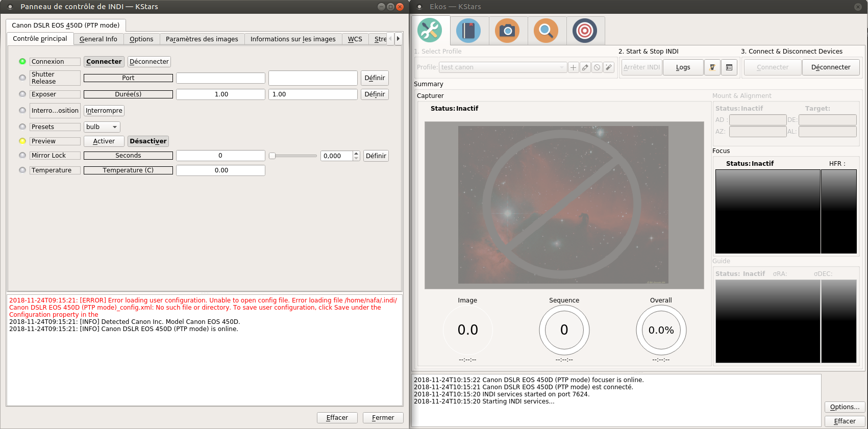Click the Overall progress circle
This screenshot has height=429, width=868.
661,330
